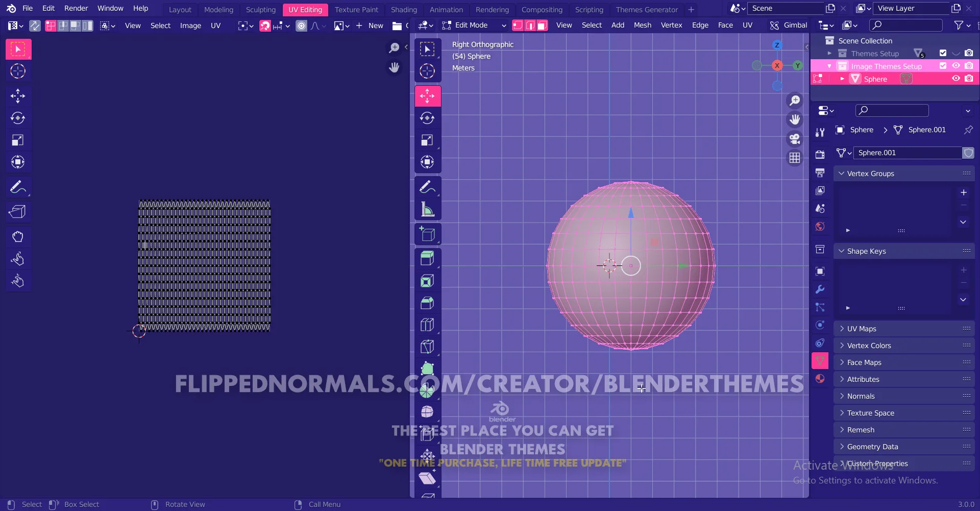
Task: Switch perspective/orthographic with the grid icon
Action: pyautogui.click(x=795, y=158)
